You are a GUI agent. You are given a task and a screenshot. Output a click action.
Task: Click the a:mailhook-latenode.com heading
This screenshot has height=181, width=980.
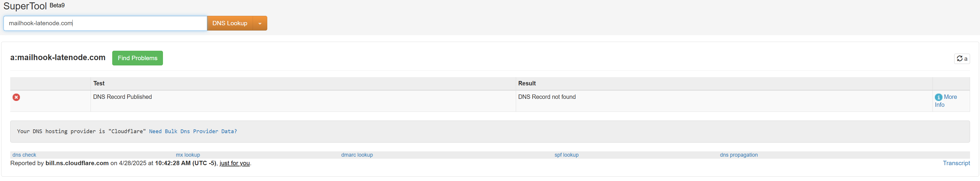(58, 57)
